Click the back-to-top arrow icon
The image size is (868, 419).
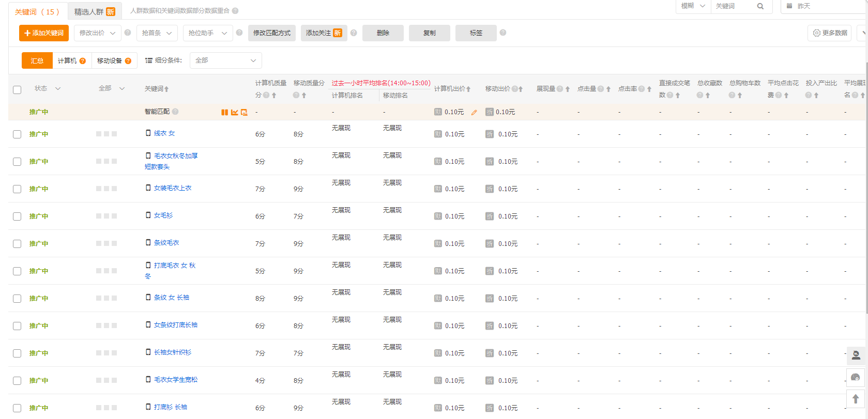pos(856,399)
